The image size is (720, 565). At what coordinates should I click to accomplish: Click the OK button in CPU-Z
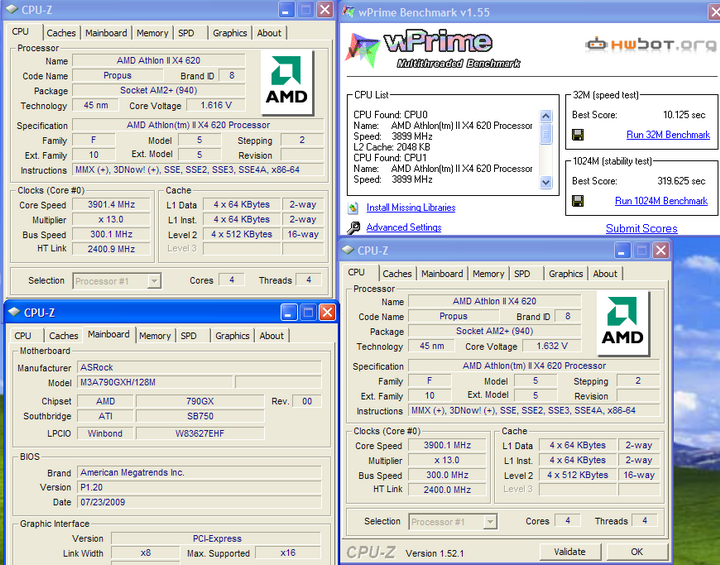(637, 552)
